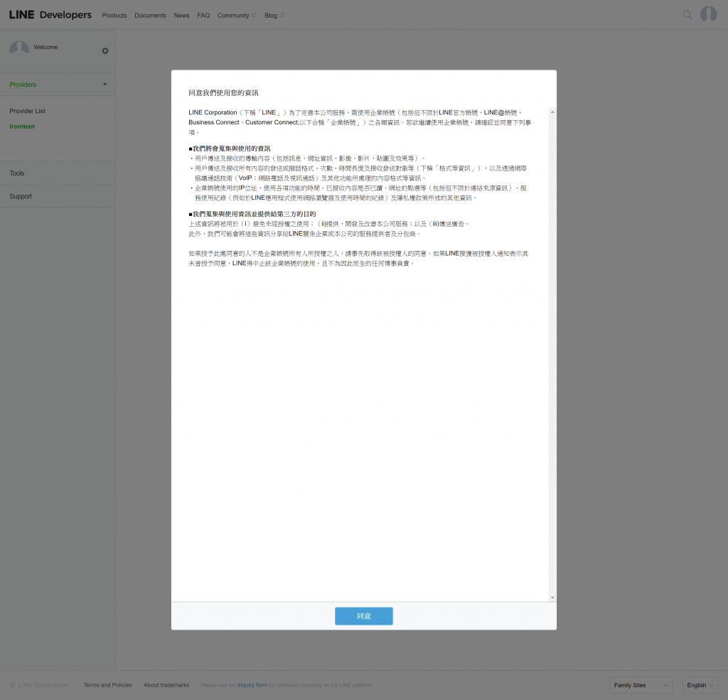Open About trademarks link
The height and width of the screenshot is (700, 728).
(x=166, y=685)
